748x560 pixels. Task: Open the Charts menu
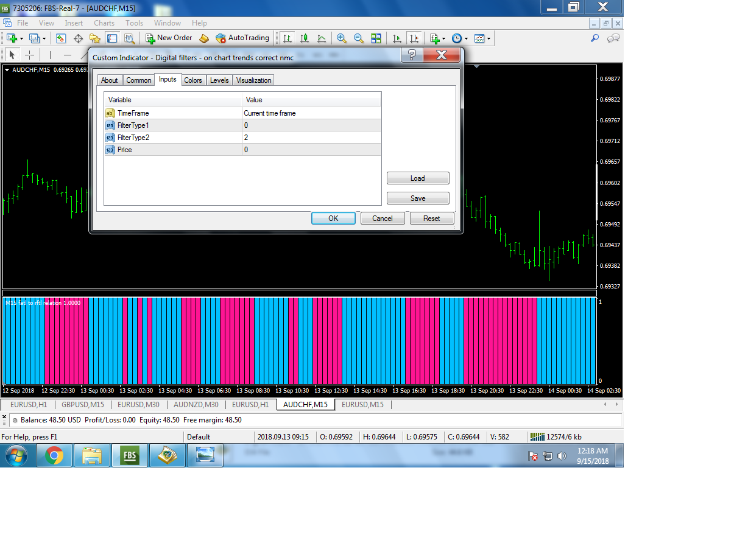104,23
